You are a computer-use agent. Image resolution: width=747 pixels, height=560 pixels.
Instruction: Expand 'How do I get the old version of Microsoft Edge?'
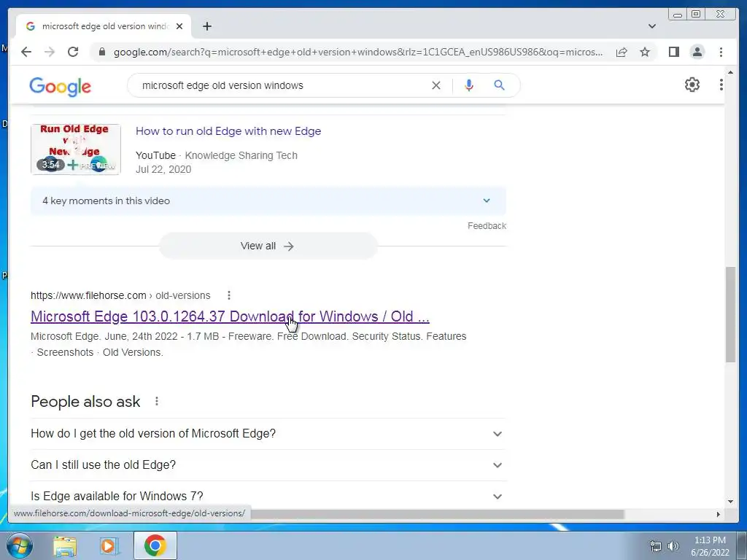(x=268, y=434)
